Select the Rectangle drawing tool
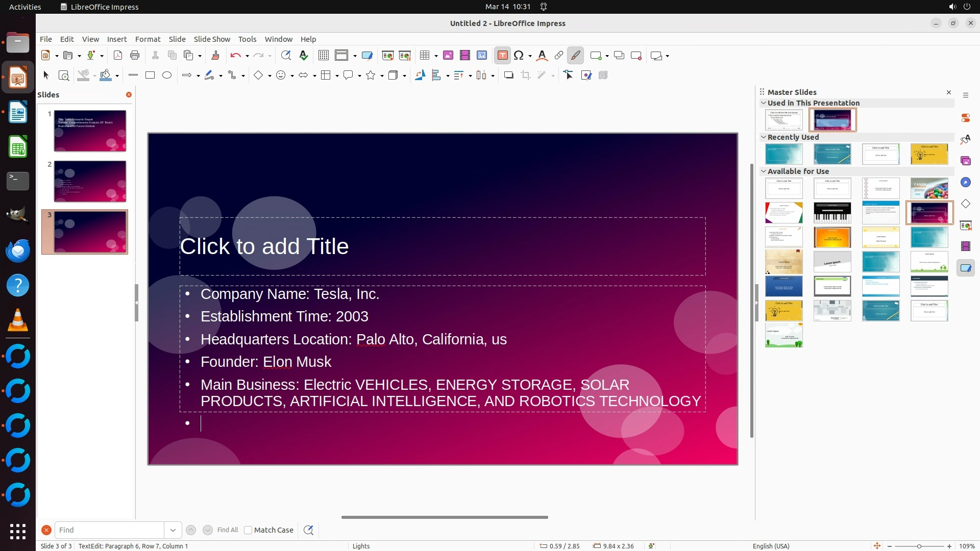The height and width of the screenshot is (551, 980). [150, 76]
